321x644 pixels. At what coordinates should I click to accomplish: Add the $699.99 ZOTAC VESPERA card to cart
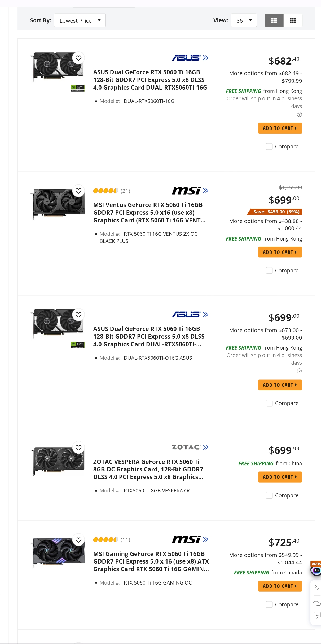coord(280,477)
